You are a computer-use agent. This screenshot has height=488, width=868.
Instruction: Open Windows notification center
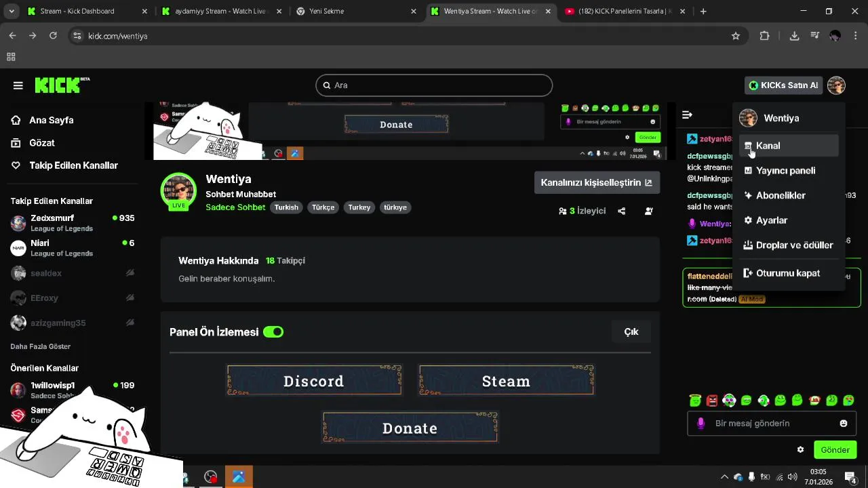(x=850, y=476)
